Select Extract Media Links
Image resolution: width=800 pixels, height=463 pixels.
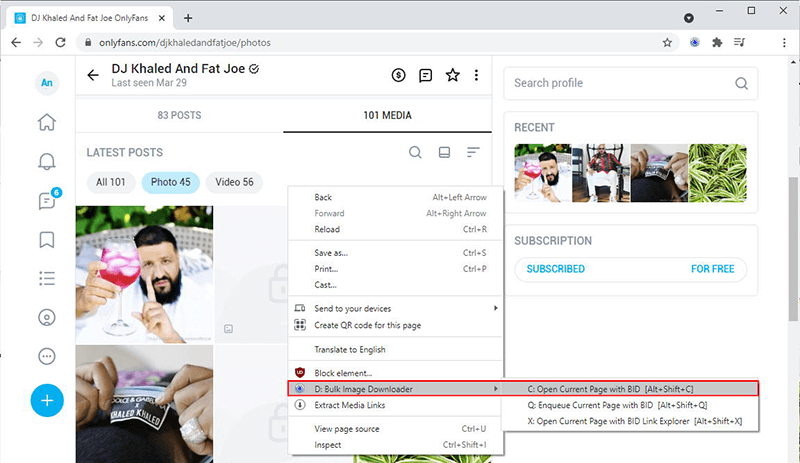tap(396, 405)
